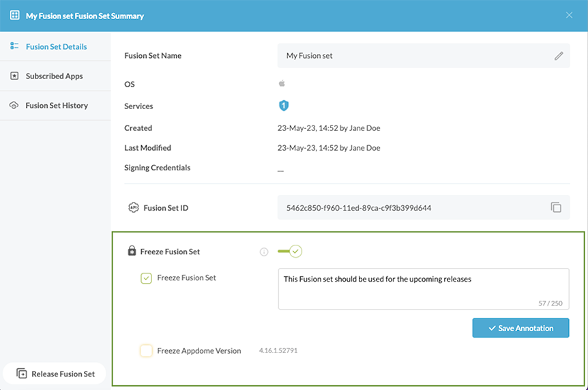Click the Save Annotation button
Screen dimensions: 588x390
[520, 328]
